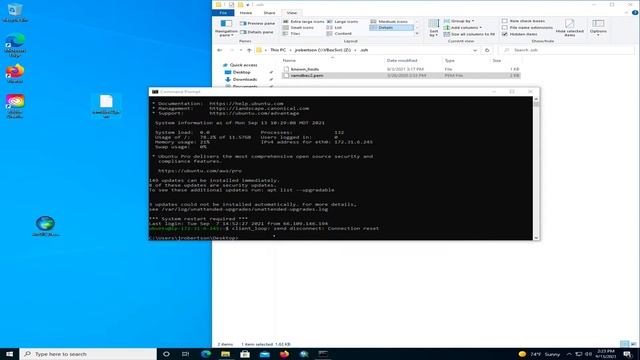The image size is (640, 360).
Task: Sort by the Name column header
Action: pos(333,60)
